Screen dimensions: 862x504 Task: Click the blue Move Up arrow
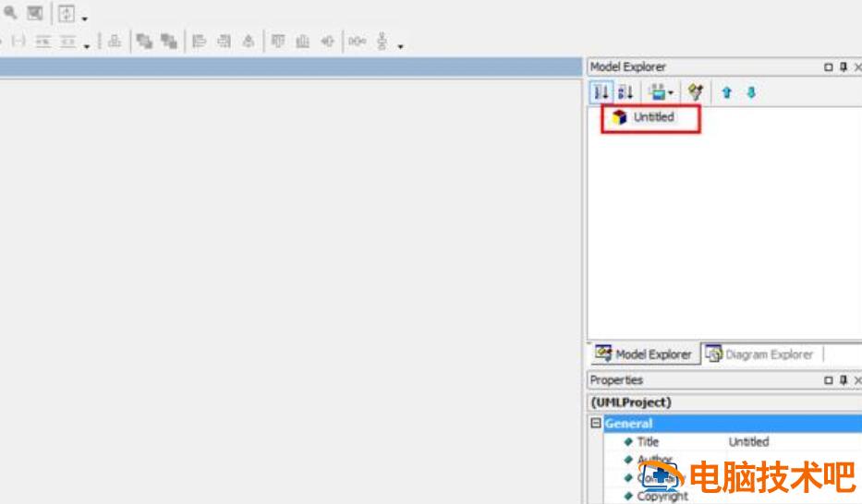(727, 92)
